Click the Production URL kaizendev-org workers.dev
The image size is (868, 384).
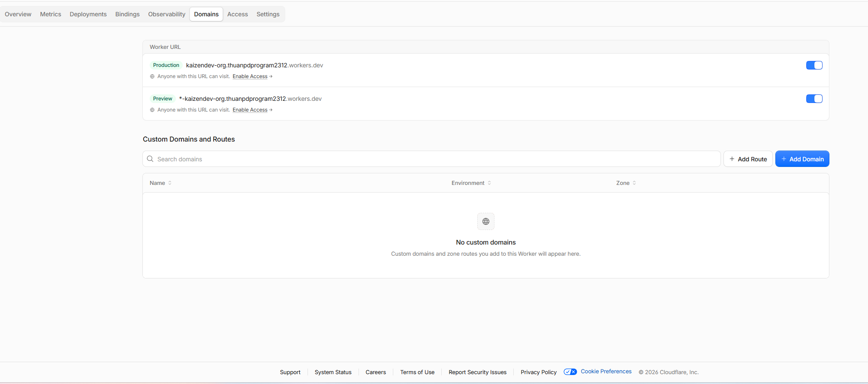tap(254, 65)
